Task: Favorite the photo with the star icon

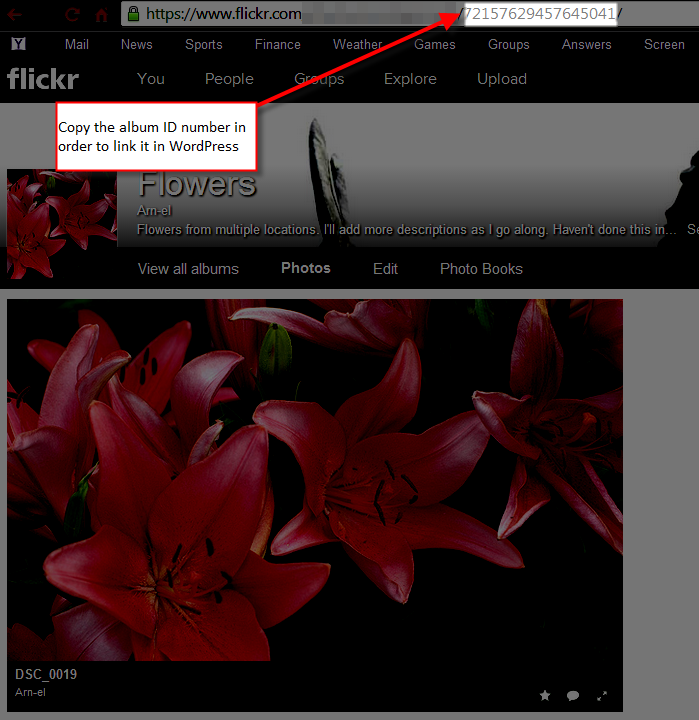Action: [545, 695]
